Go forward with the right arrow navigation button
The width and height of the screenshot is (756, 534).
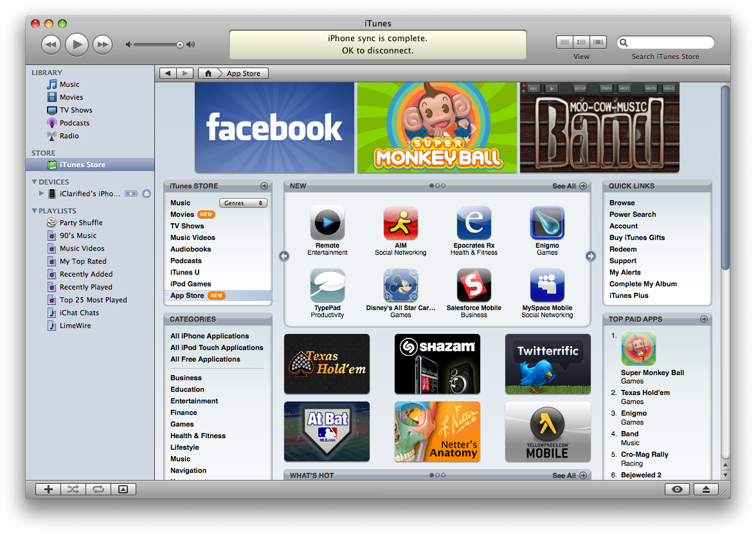[x=184, y=73]
